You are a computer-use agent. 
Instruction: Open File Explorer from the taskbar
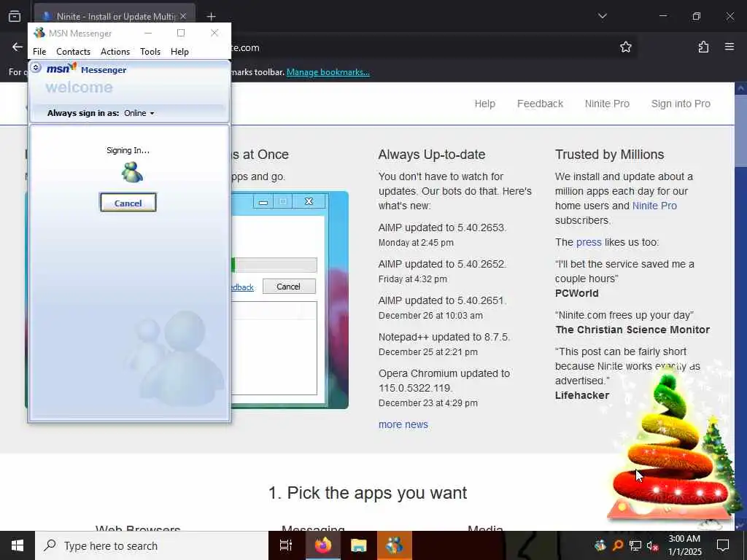pos(358,545)
